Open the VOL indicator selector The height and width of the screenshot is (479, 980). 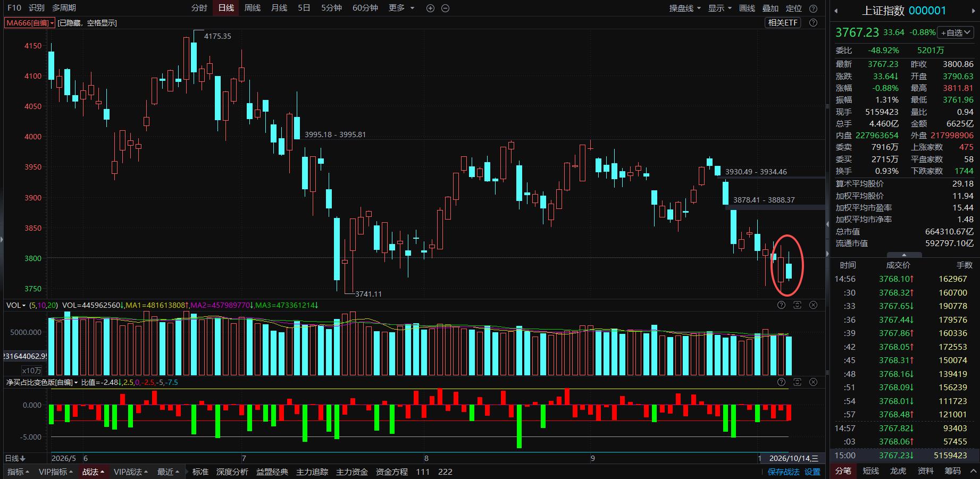(16, 305)
